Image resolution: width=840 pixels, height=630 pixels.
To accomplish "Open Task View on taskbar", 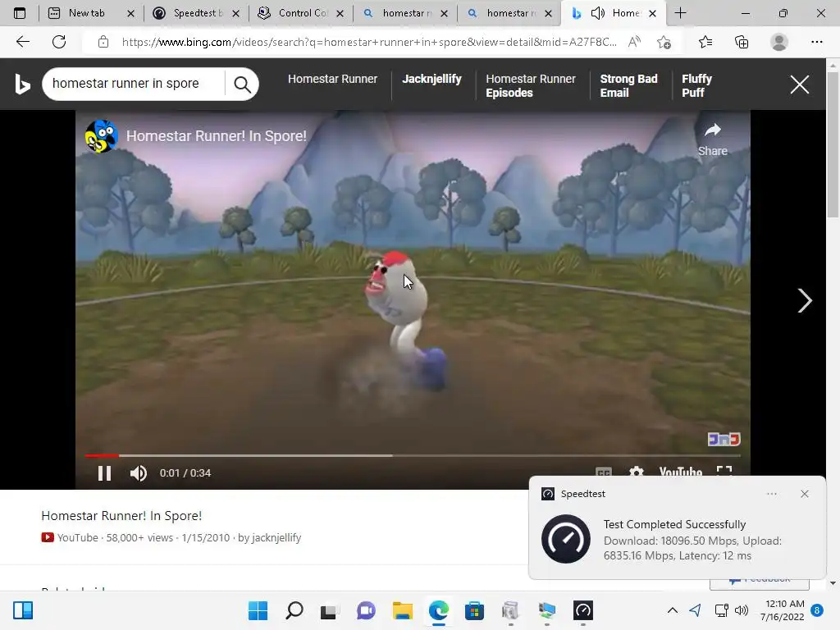I will tap(330, 610).
